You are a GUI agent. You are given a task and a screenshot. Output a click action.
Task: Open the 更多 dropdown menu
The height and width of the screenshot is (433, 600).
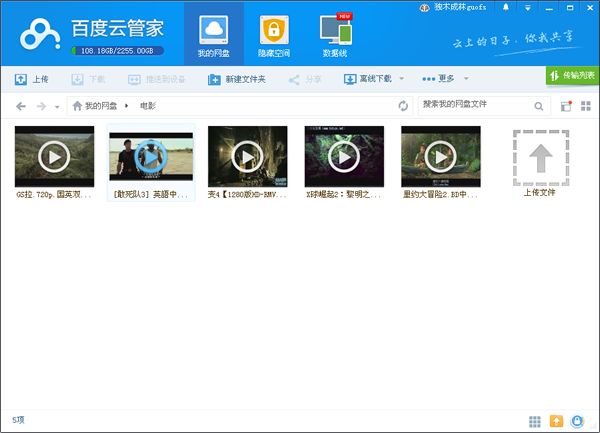point(445,79)
